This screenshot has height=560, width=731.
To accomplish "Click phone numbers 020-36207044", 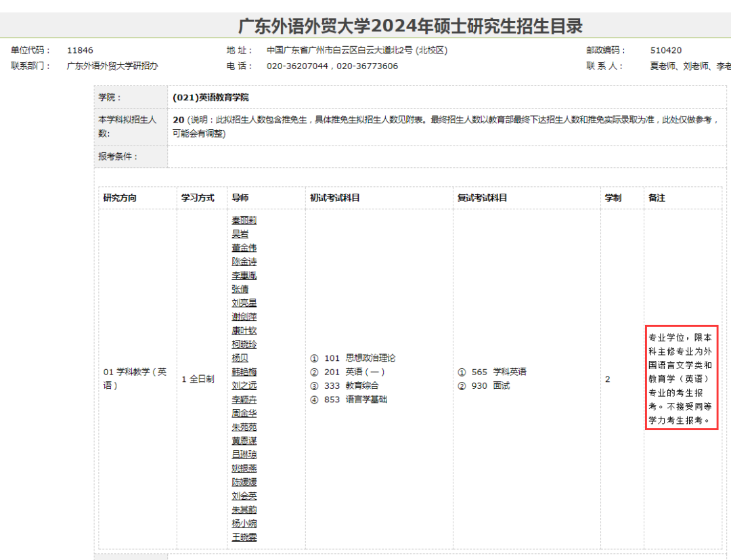I will 297,66.
